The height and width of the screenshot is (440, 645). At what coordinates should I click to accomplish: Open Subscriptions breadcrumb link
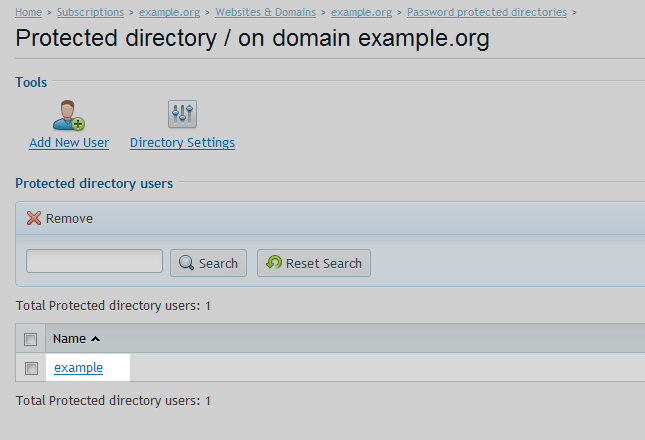pyautogui.click(x=90, y=12)
